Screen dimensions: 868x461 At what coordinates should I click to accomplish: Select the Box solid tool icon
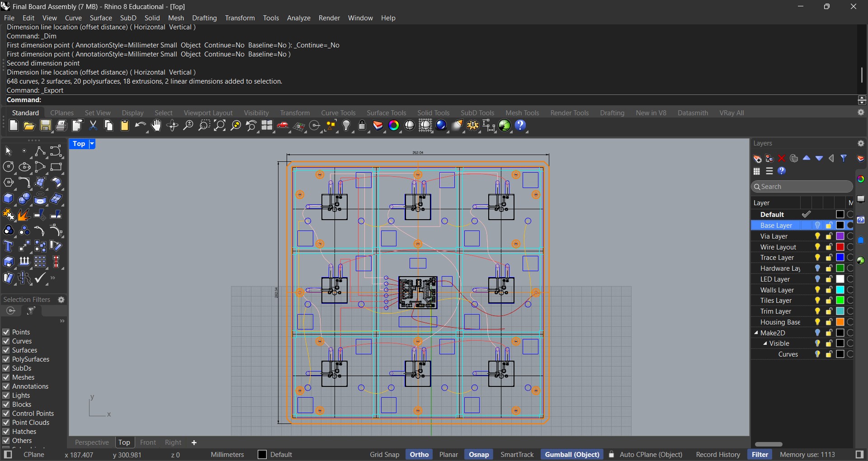(8, 198)
